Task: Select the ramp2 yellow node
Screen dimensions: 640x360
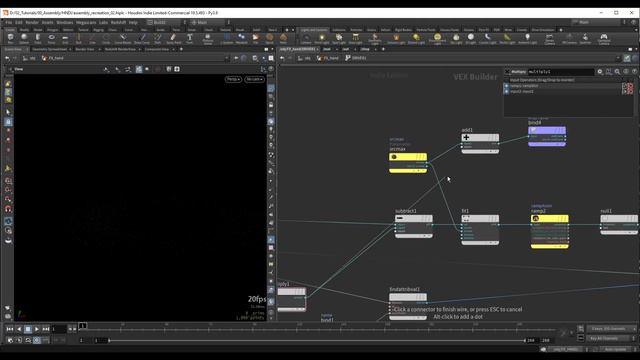Action: (x=550, y=231)
